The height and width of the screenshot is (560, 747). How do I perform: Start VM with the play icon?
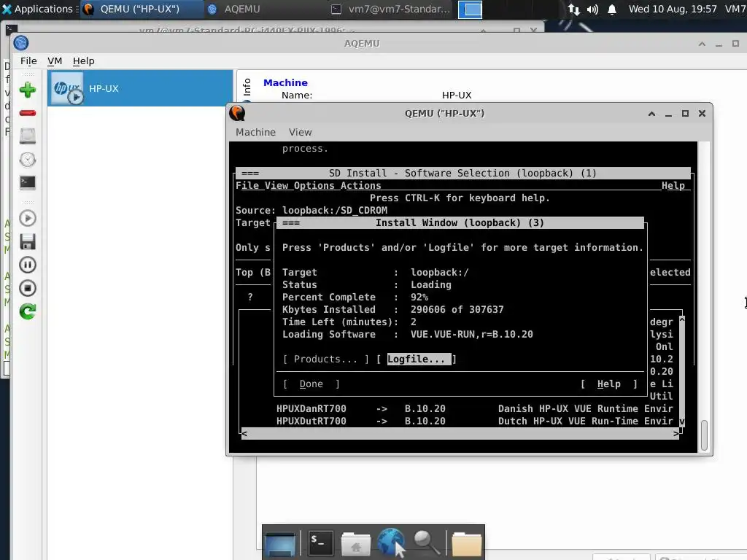[28, 219]
